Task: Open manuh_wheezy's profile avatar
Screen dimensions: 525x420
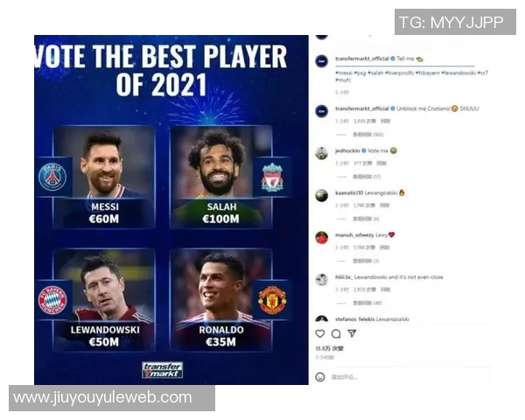Action: click(x=322, y=237)
